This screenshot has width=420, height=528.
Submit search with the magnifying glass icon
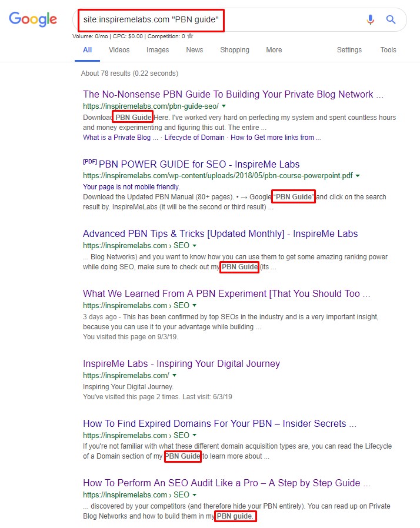[x=391, y=19]
